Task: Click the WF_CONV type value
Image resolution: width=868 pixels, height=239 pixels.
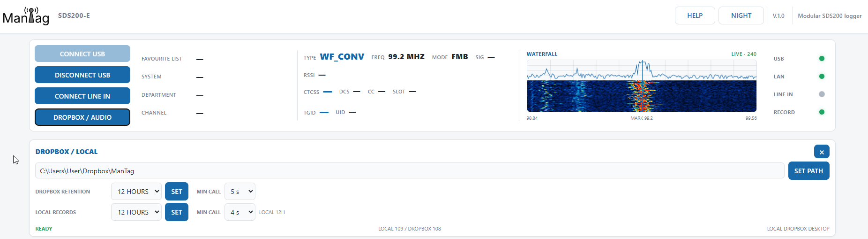Action: point(342,57)
